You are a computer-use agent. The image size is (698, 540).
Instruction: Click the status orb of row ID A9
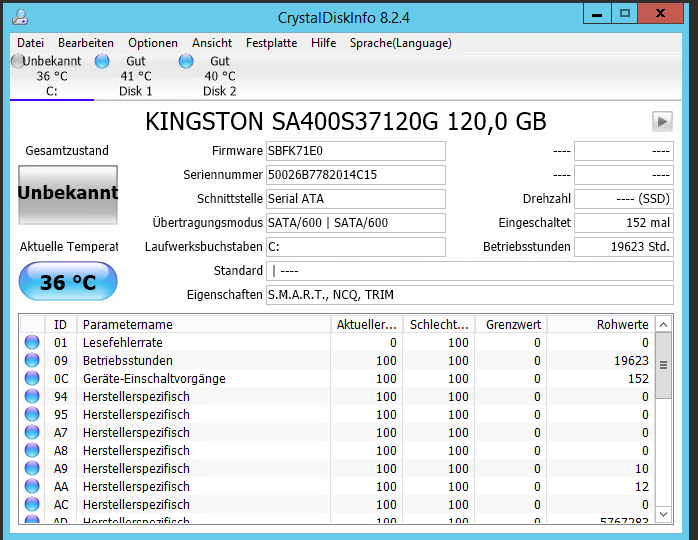32,468
